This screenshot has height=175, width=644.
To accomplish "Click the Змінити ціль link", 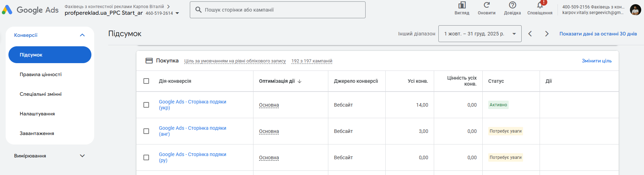I will 597,61.
